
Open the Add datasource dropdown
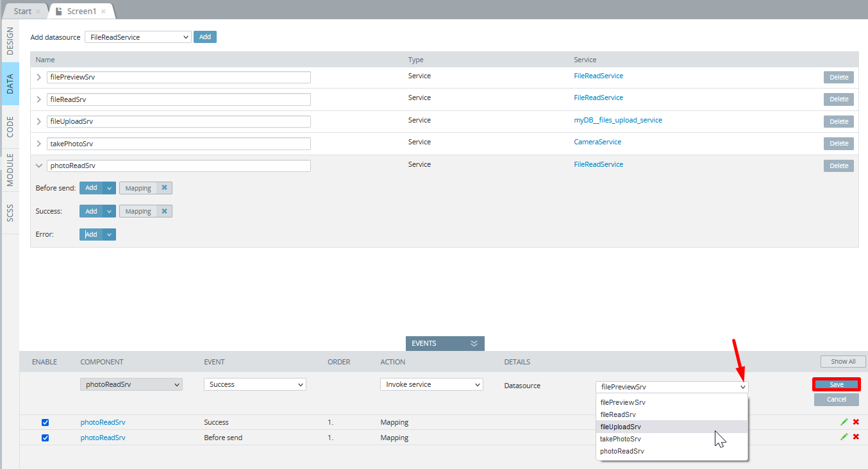(x=138, y=37)
